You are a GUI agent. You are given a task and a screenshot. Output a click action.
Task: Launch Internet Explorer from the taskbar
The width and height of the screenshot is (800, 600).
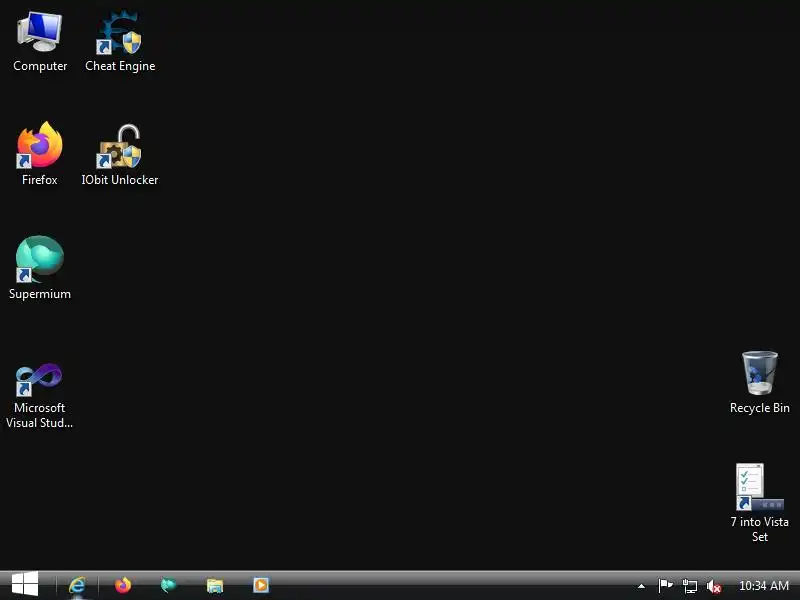point(77,585)
